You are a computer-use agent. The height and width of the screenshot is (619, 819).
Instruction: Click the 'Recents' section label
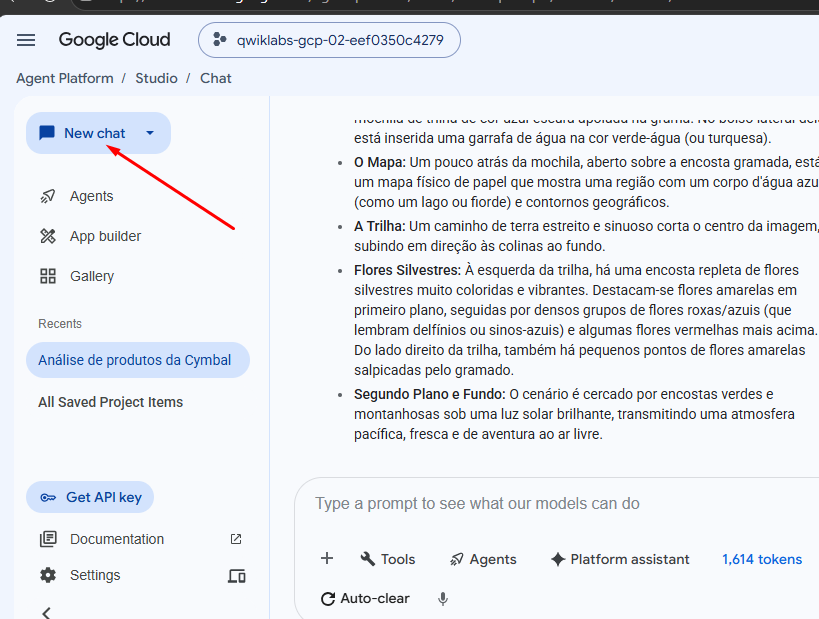[60, 323]
